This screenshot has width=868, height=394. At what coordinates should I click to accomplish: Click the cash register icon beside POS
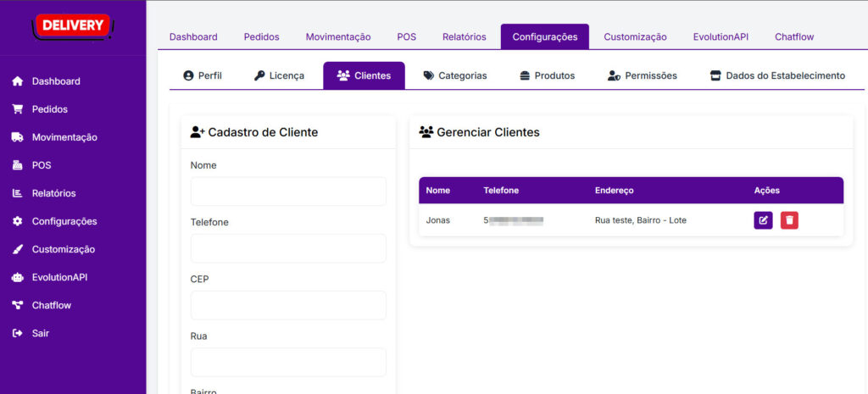(18, 165)
